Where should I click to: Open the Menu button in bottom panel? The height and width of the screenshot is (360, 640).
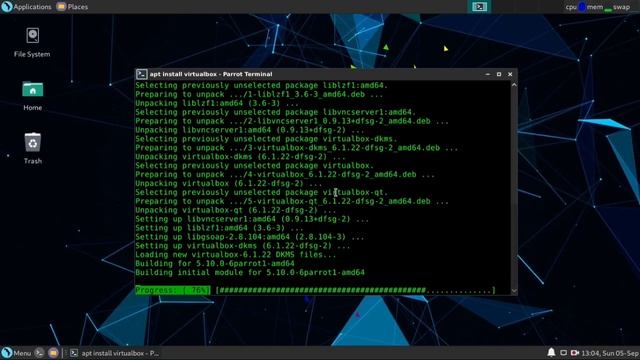(16, 353)
